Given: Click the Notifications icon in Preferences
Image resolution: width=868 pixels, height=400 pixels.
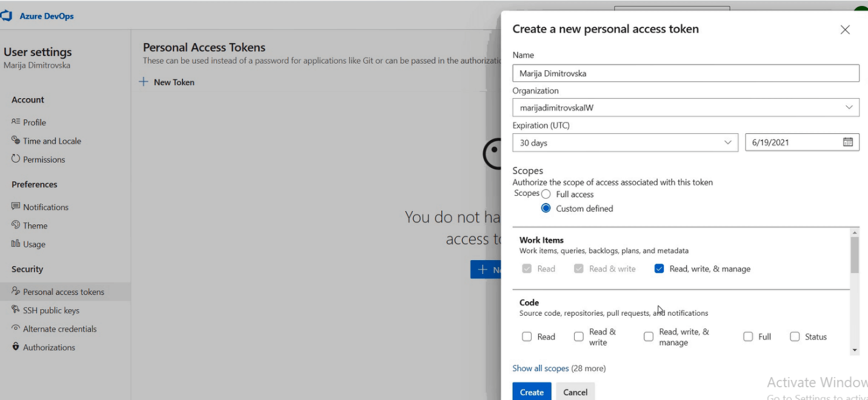Looking at the screenshot, I should (16, 207).
